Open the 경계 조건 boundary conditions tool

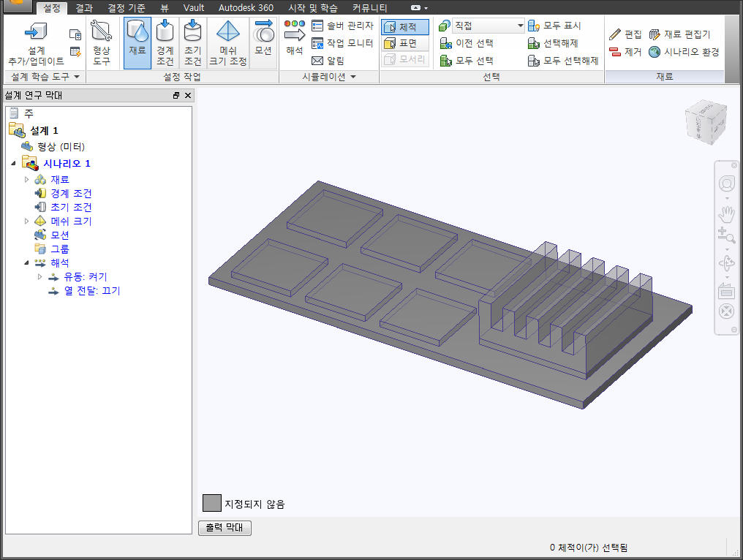tap(165, 42)
